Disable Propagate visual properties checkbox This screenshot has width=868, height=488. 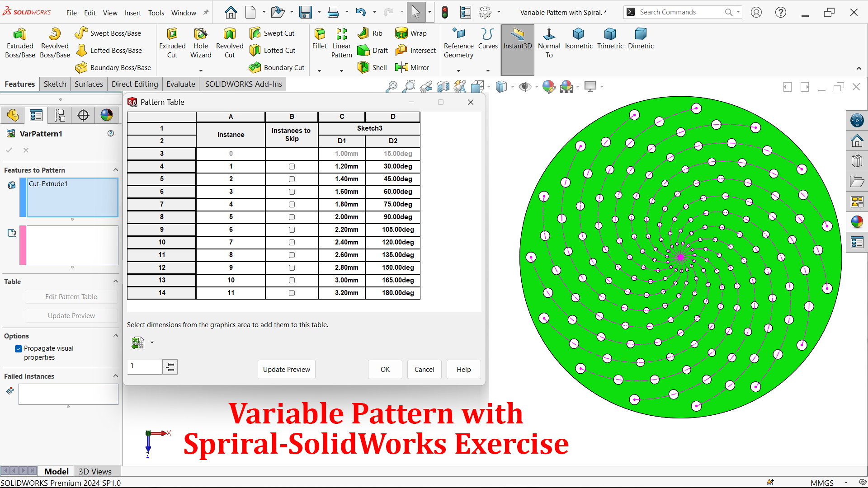click(19, 349)
